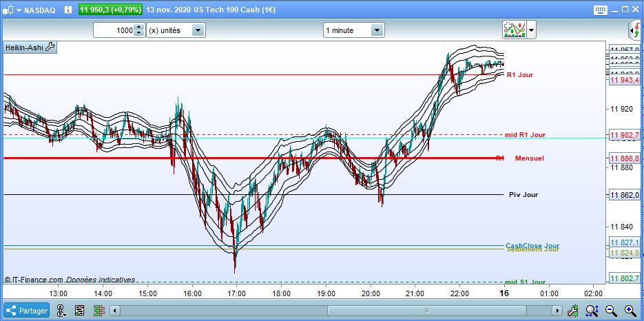Open the (x) unités dropdown
This screenshot has height=321, width=644.
click(176, 30)
